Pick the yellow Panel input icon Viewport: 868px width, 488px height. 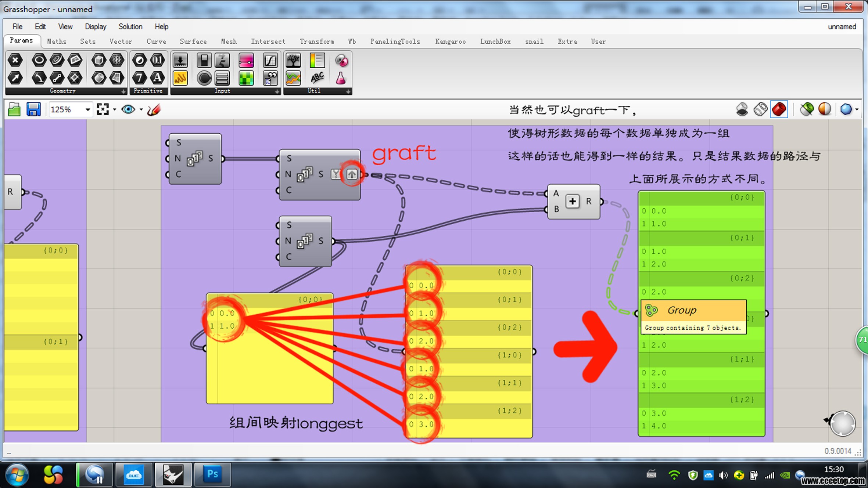pos(180,78)
